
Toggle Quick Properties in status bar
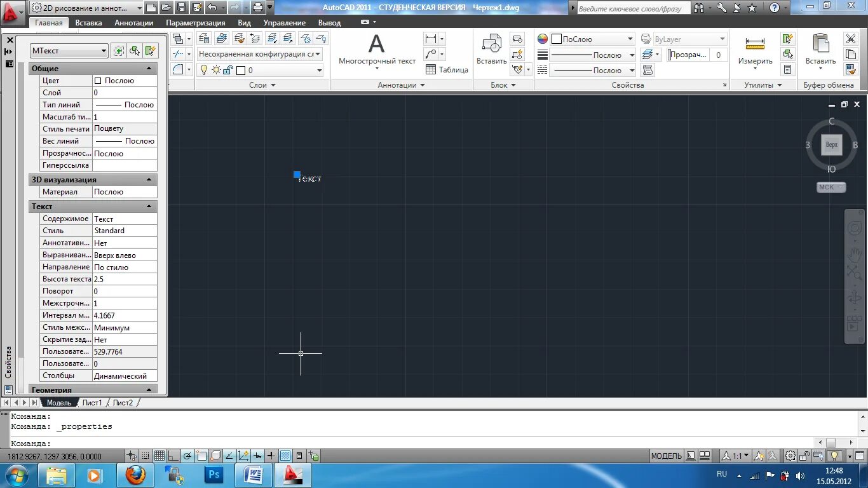point(299,456)
